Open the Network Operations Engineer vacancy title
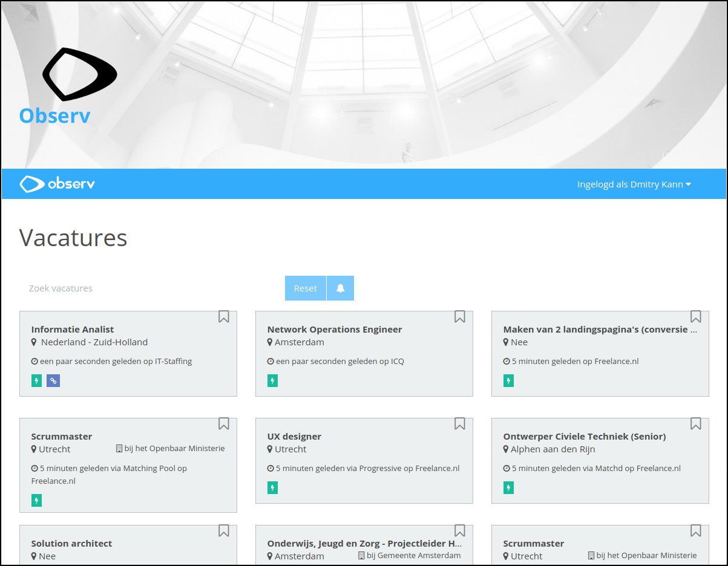The width and height of the screenshot is (728, 566). [335, 330]
